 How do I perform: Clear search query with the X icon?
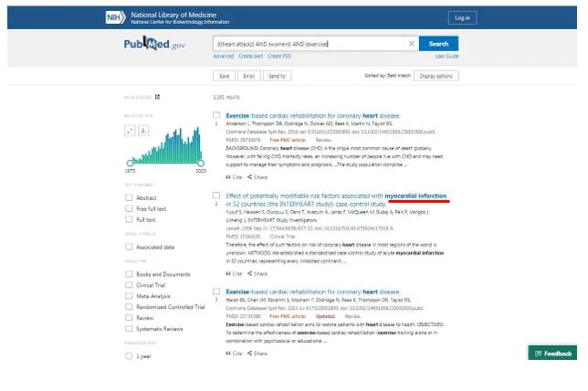point(411,44)
